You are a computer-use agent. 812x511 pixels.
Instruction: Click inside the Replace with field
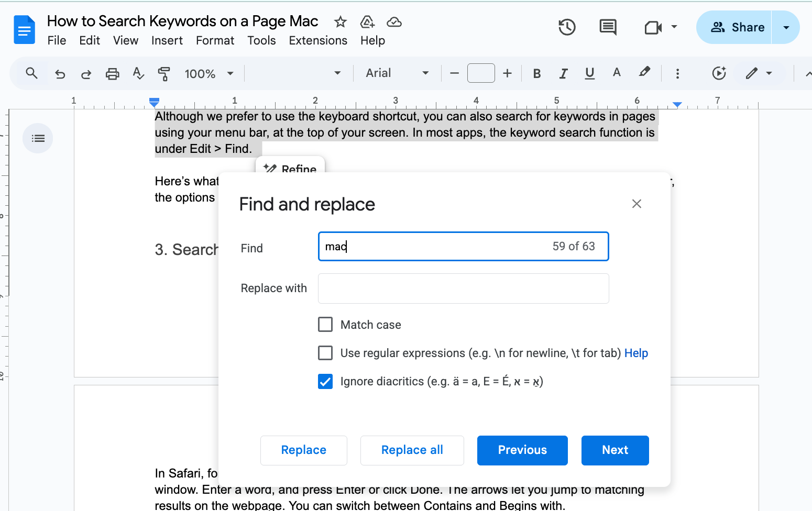[463, 288]
